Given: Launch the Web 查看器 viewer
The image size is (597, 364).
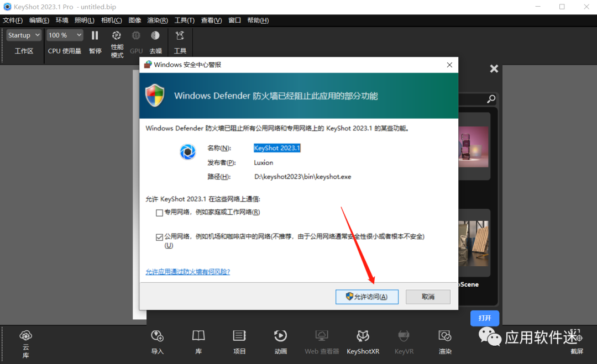Looking at the screenshot, I should (x=322, y=340).
